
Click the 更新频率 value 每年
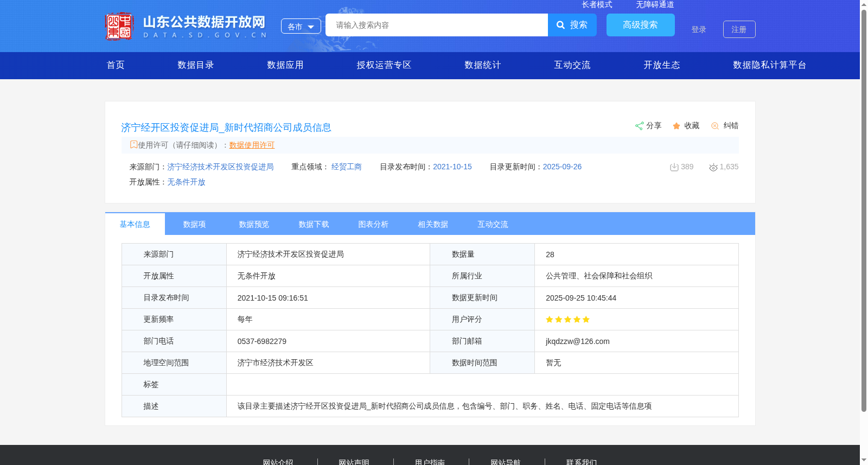click(245, 320)
